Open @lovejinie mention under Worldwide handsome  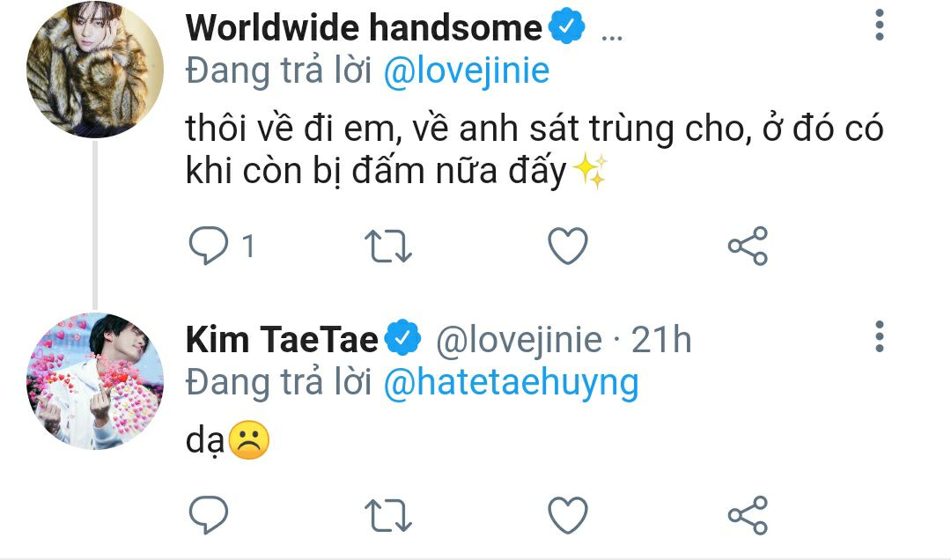[467, 71]
